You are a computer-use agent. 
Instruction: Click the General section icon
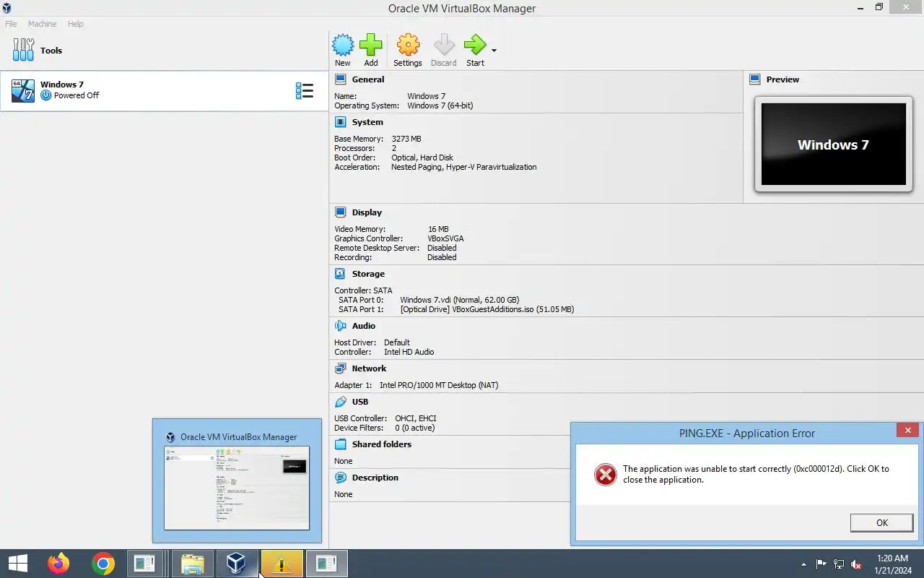(x=341, y=79)
